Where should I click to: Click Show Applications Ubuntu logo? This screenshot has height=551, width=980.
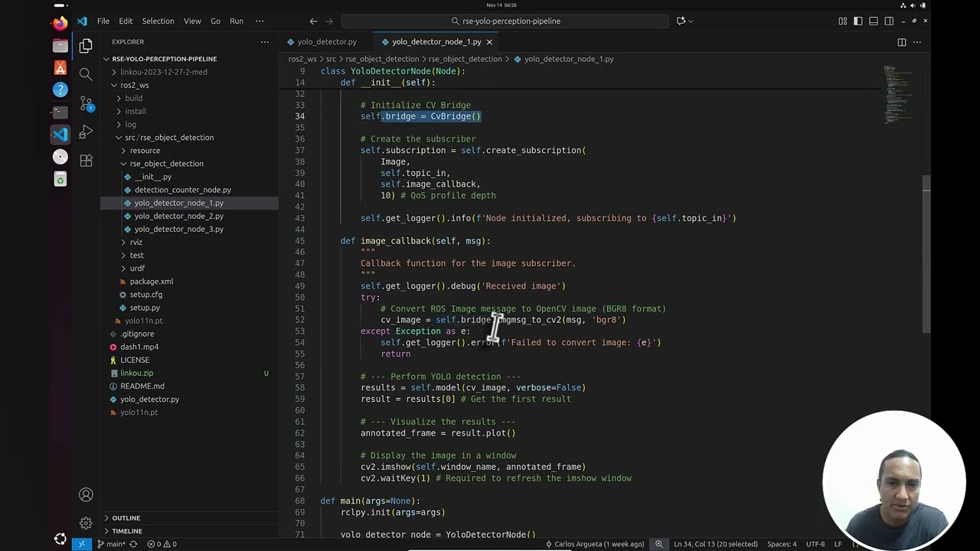60,539
